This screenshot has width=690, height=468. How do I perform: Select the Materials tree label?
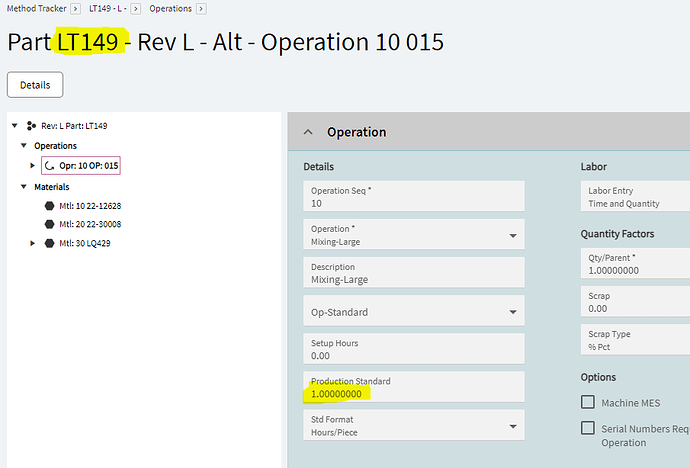tap(51, 187)
